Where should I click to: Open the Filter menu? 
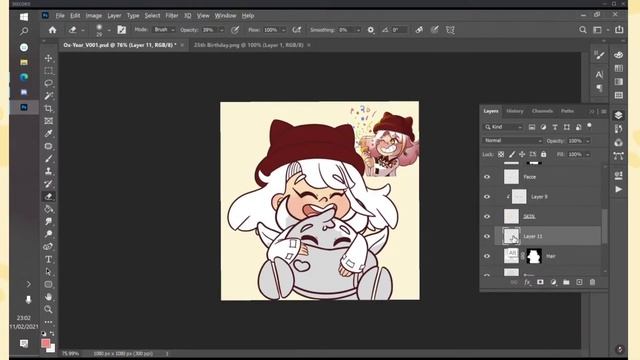pyautogui.click(x=171, y=16)
